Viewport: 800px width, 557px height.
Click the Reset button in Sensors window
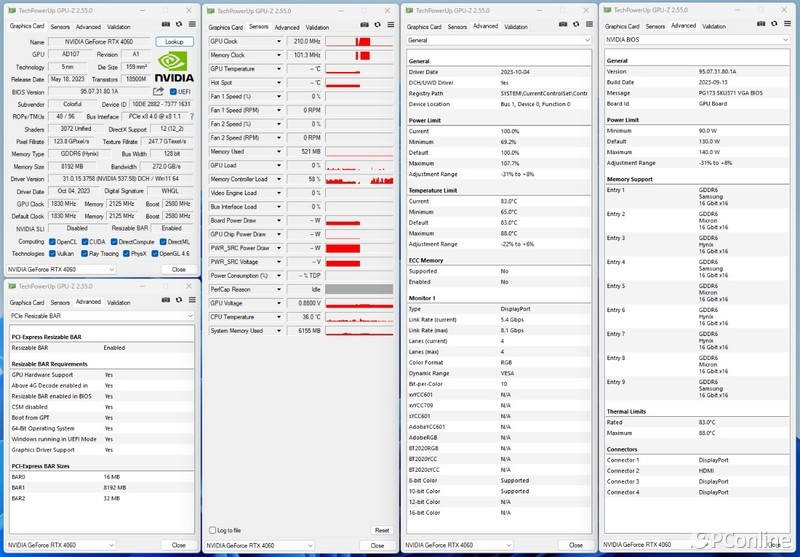point(382,530)
